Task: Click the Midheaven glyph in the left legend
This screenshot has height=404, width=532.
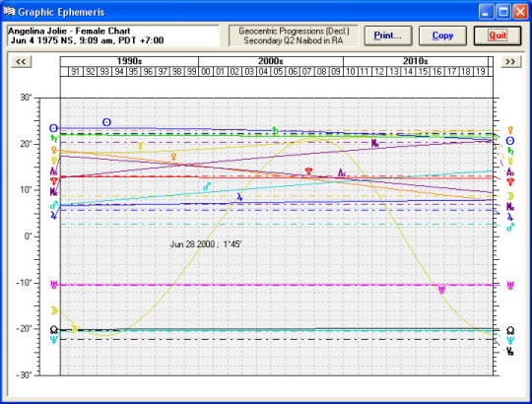Action: [53, 192]
